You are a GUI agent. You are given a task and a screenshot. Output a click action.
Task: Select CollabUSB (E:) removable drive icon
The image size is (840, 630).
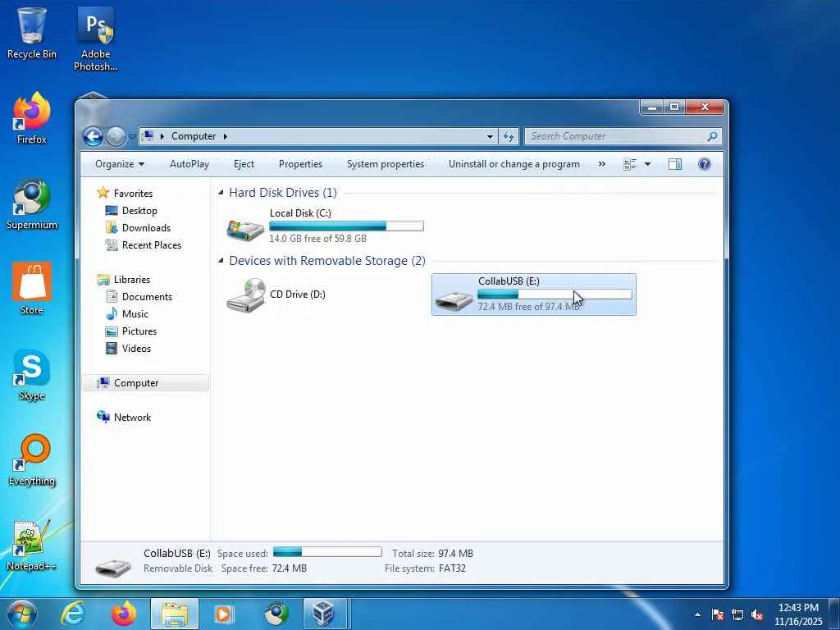coord(454,300)
